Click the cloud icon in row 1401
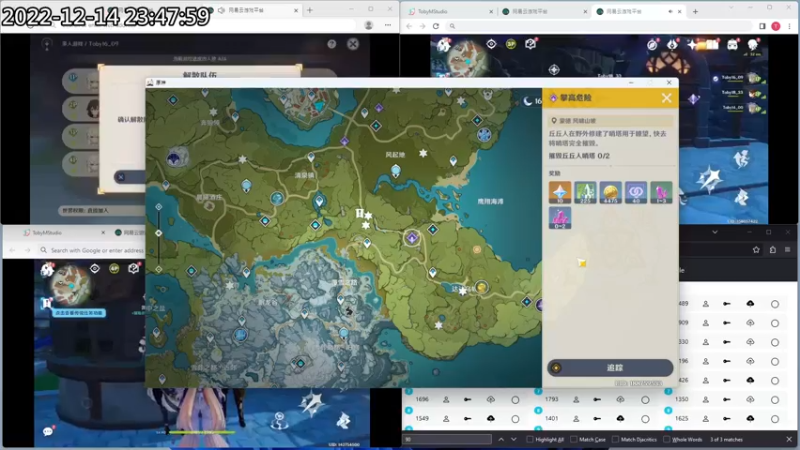The image size is (800, 450). click(620, 418)
